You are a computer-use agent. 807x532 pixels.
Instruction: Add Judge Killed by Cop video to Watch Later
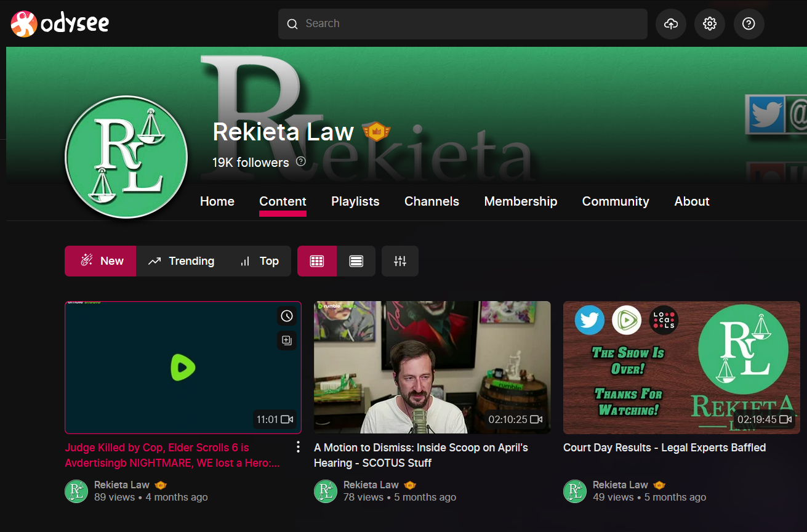287,316
